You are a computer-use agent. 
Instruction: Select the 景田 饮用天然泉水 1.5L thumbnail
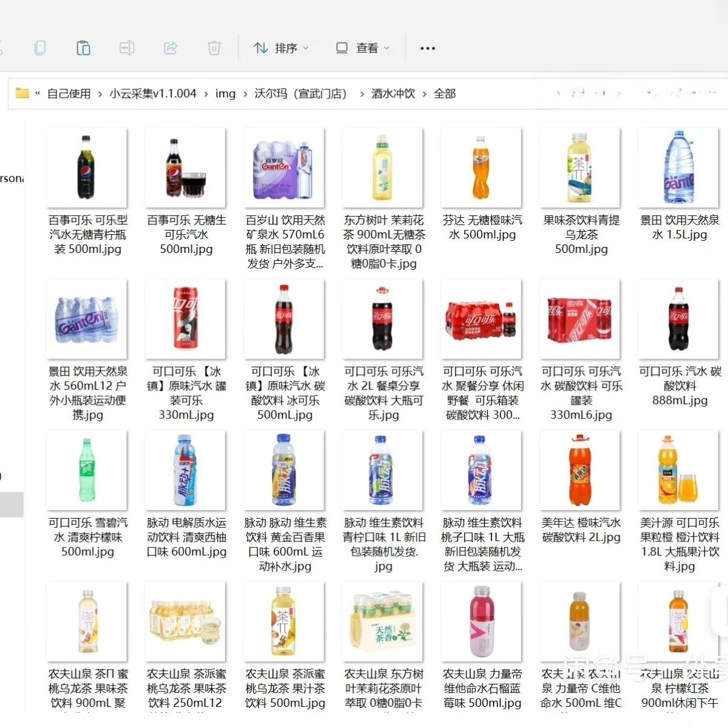[678, 167]
